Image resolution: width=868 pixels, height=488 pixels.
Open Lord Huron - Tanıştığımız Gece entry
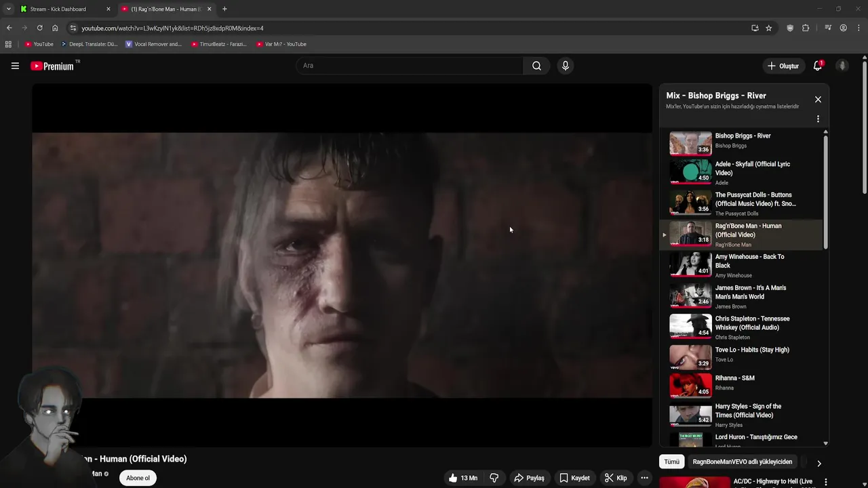(742, 441)
